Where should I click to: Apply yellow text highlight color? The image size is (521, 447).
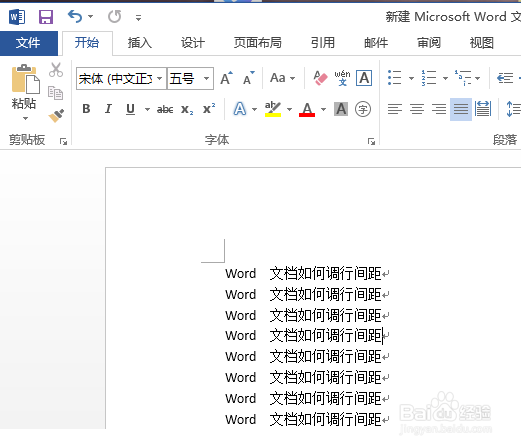(x=273, y=109)
